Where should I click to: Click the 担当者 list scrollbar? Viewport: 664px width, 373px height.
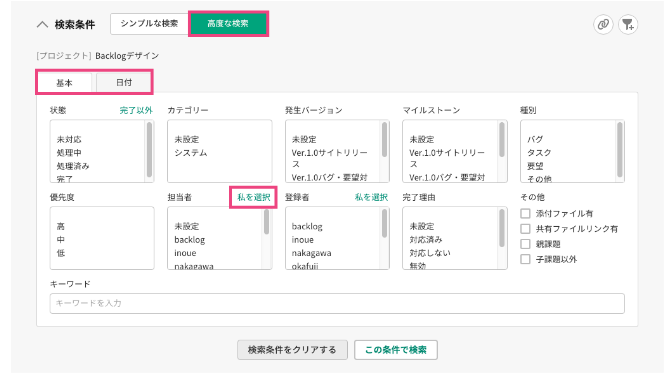(x=266, y=222)
